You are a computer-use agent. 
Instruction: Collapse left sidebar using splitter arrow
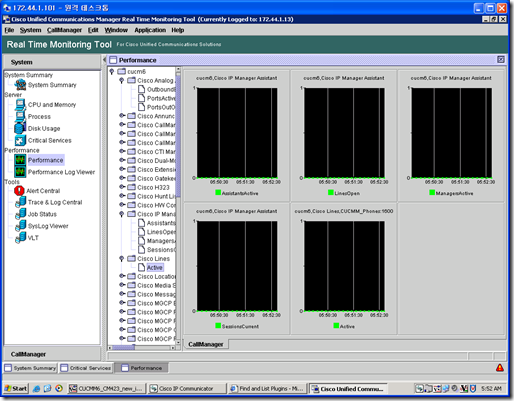pos(104,59)
